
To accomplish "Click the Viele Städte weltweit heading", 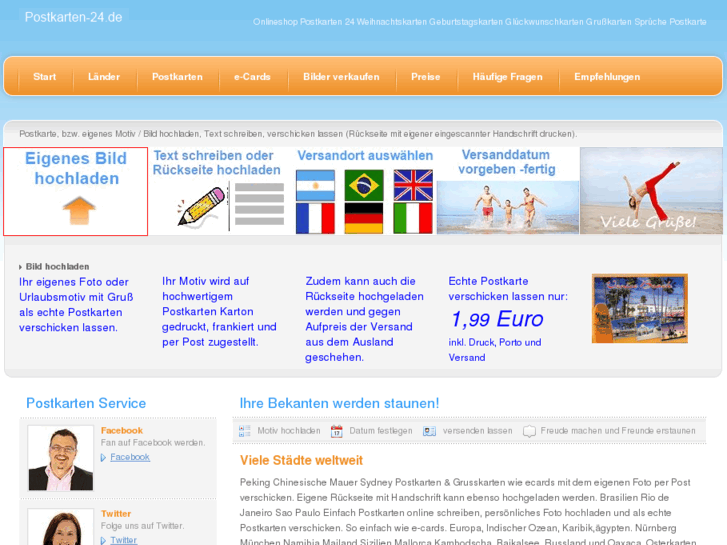I will (x=301, y=460).
